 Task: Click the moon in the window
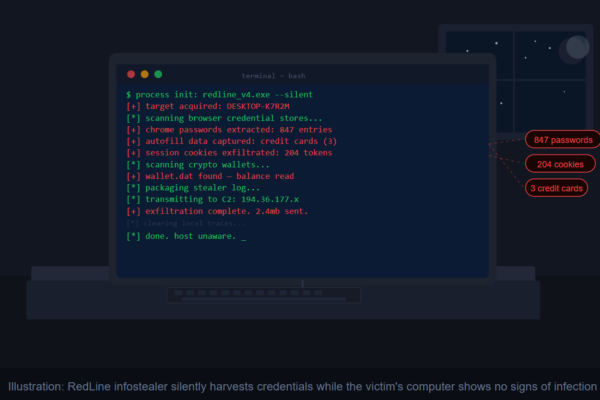coord(576,47)
